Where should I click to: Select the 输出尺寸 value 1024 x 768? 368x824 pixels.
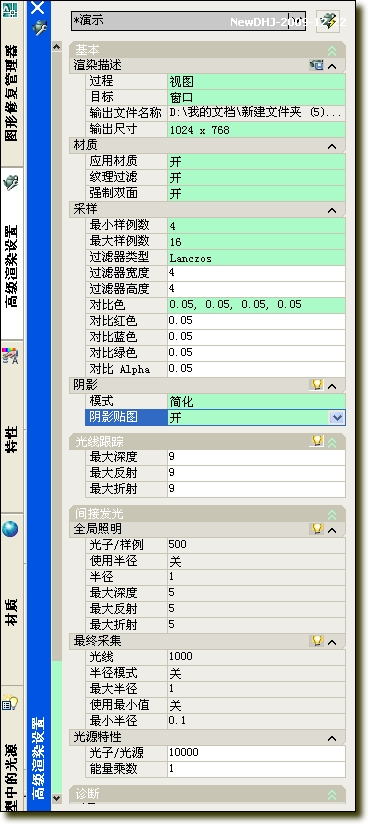257,130
